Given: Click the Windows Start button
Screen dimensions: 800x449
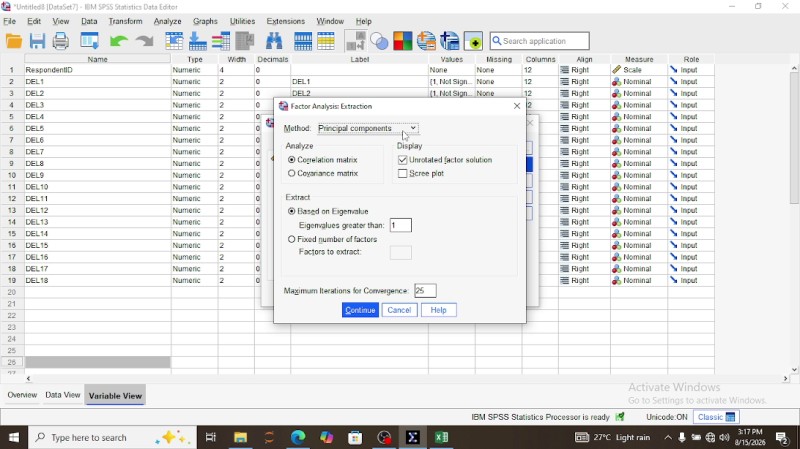Looking at the screenshot, I should 14,437.
